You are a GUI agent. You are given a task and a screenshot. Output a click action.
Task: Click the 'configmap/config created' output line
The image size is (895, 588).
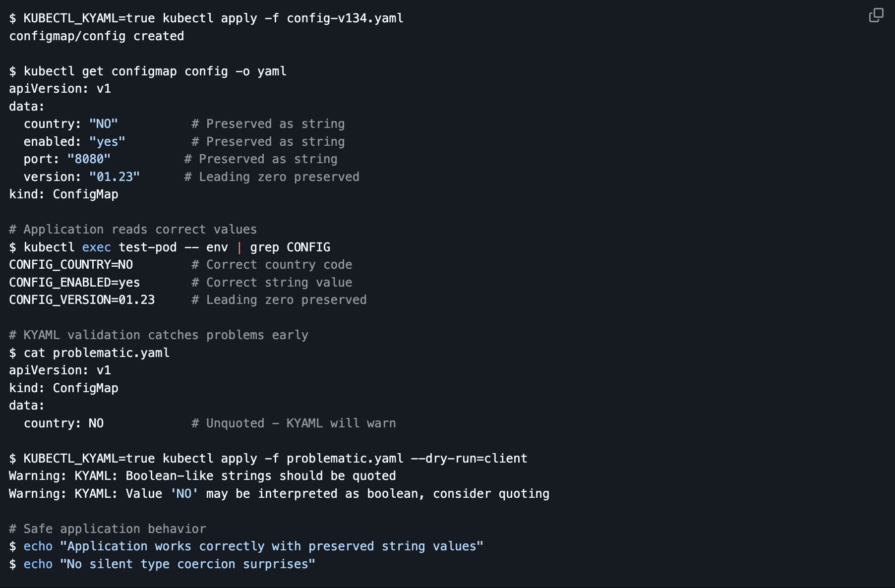coord(96,36)
